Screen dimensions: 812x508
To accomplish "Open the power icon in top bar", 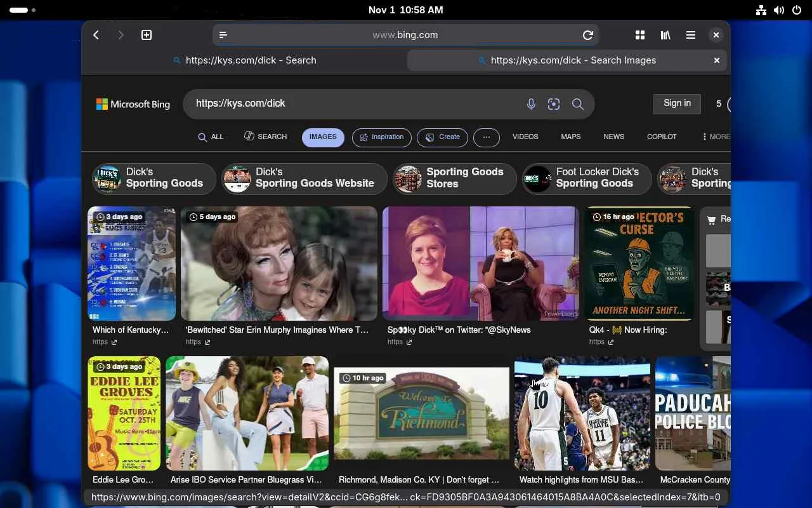I will (797, 10).
